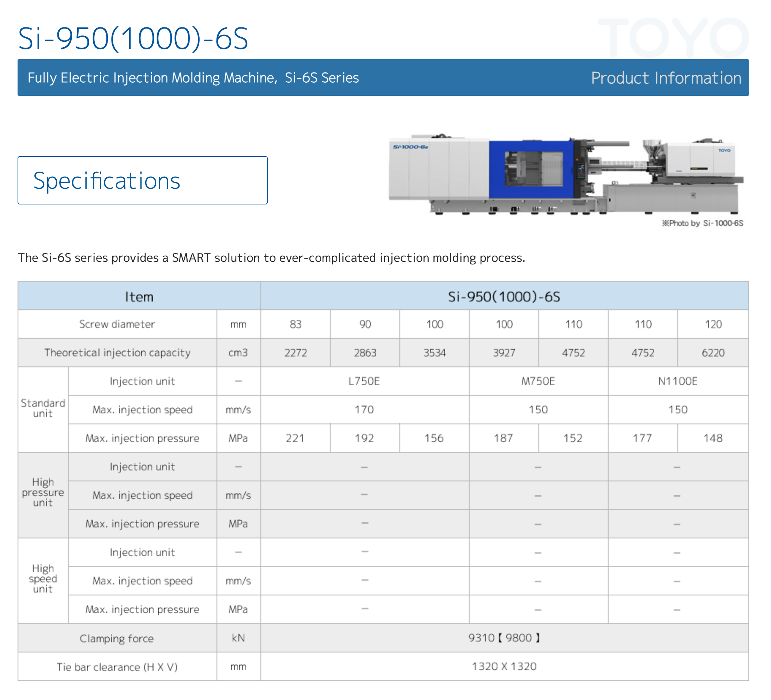Screen dimensions: 771x700
Task: Click the 'High speed unit' group label
Action: 43,578
